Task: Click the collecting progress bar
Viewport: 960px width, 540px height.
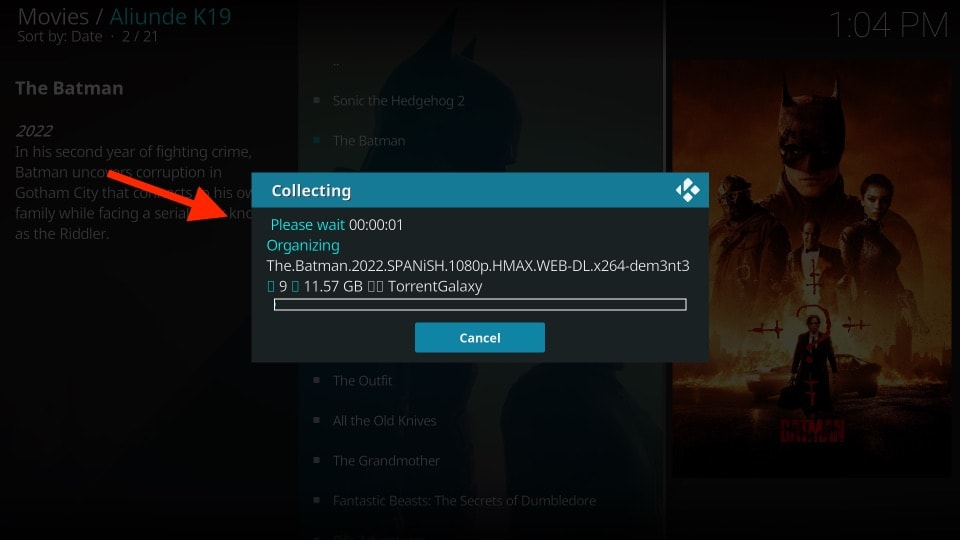Action: 480,304
